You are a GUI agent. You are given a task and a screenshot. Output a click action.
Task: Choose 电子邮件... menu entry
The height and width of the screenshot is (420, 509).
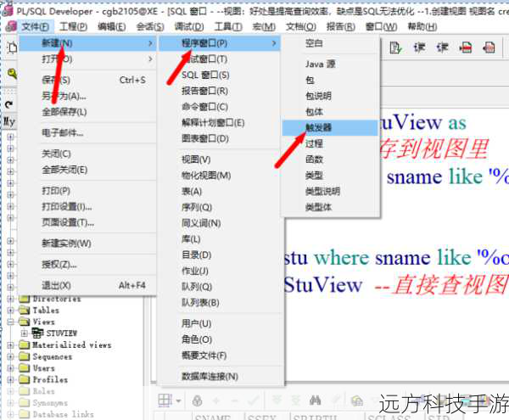click(x=87, y=132)
